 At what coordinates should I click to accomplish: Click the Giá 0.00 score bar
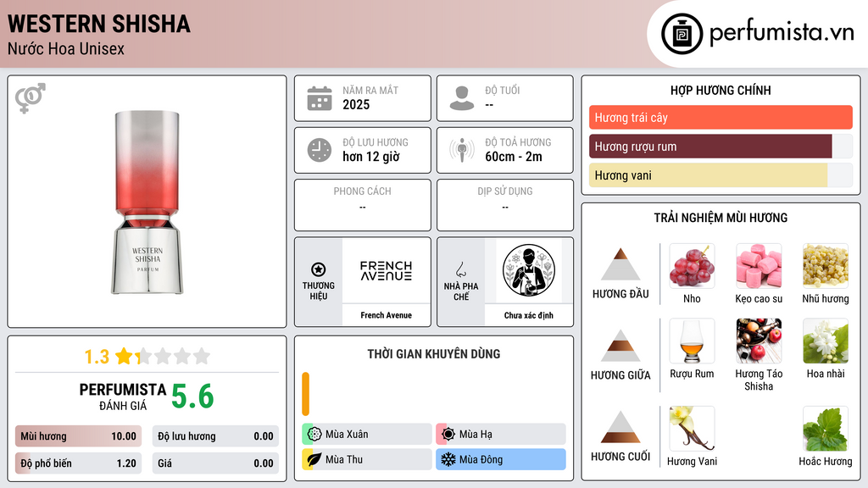215,463
